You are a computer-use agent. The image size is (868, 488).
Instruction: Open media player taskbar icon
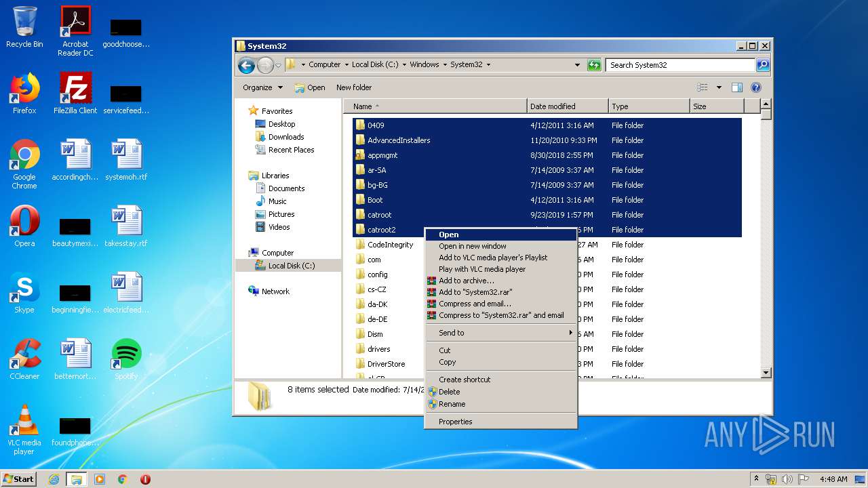point(100,479)
